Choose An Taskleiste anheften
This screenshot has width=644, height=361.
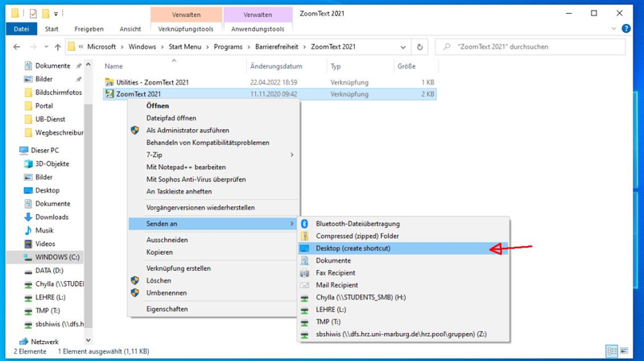(179, 192)
